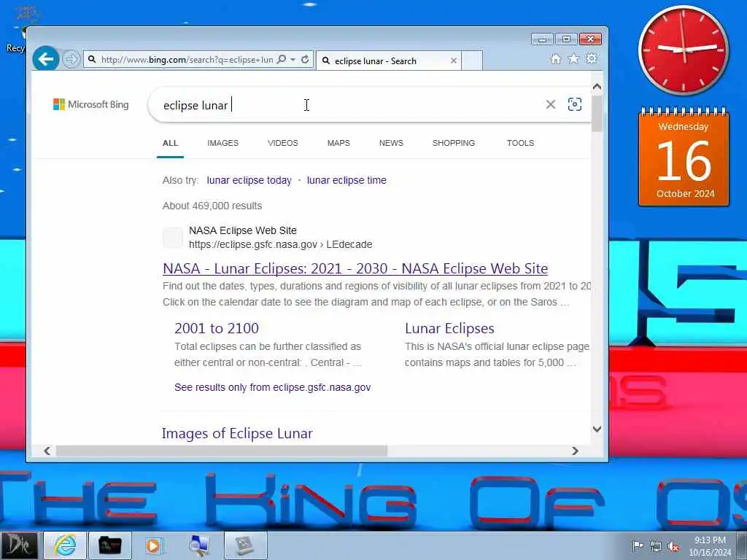Open the black folder taskbar icon
747x560 pixels.
tap(110, 545)
